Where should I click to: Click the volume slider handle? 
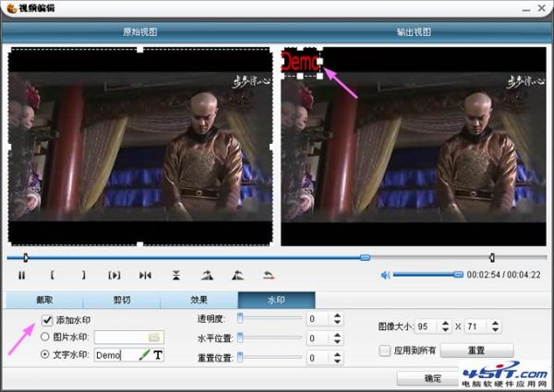[458, 274]
